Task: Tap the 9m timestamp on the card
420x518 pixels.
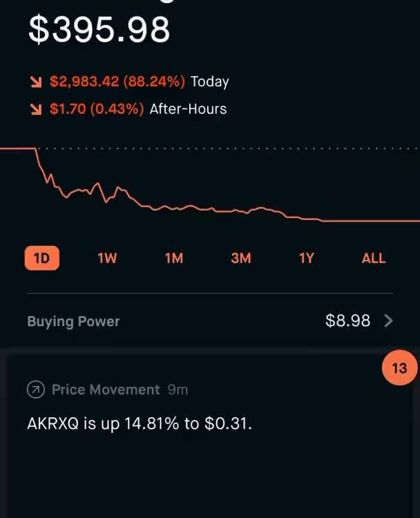Action: [178, 390]
